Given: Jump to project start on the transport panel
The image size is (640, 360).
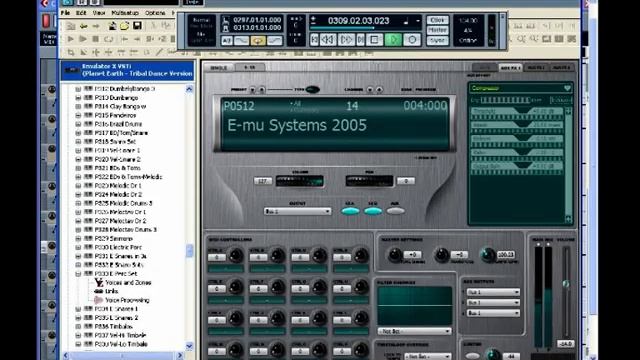Looking at the screenshot, I should point(314,40).
